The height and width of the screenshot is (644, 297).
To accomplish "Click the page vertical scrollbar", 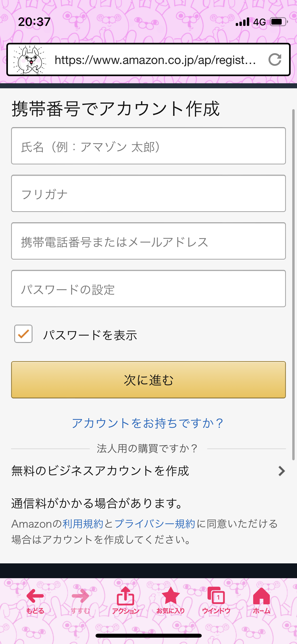I will click(293, 284).
